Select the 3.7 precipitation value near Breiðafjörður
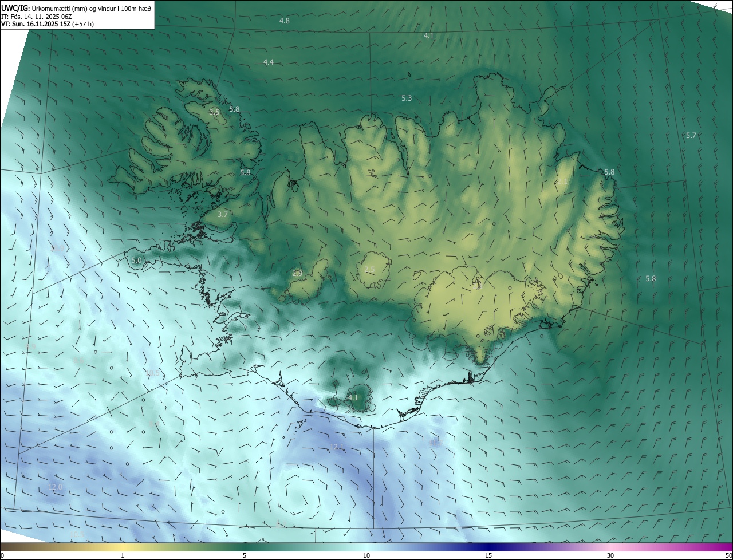 tap(223, 214)
